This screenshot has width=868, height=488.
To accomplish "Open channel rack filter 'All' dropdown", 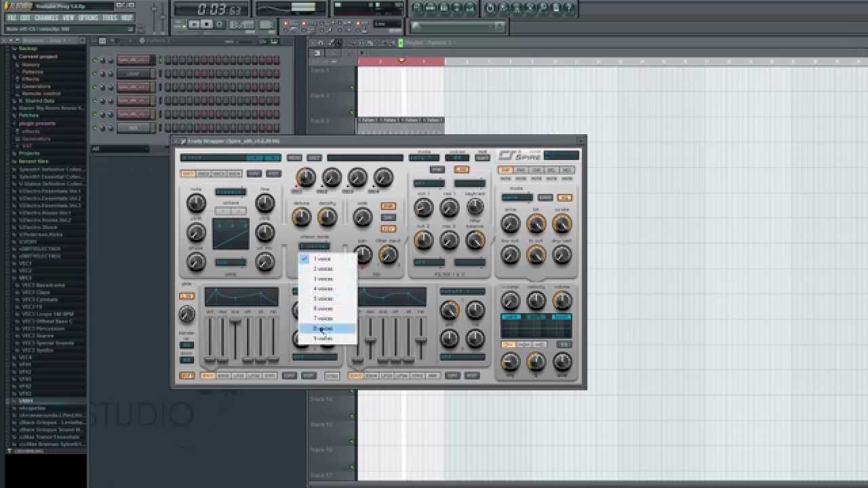I will [120, 148].
